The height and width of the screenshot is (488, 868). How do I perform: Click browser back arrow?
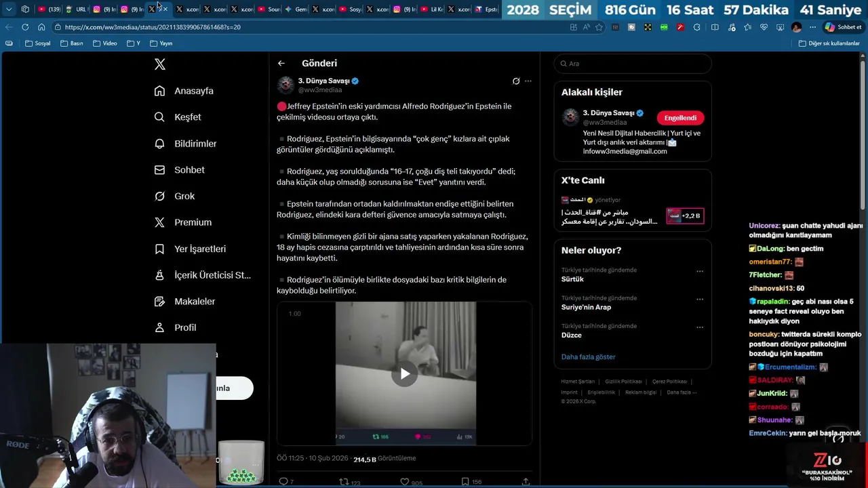point(9,27)
